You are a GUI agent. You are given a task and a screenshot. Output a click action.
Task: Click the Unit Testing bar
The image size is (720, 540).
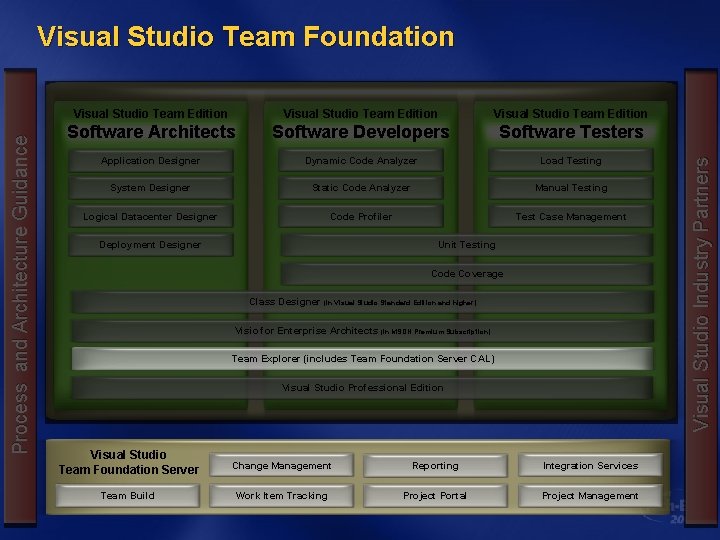coord(467,245)
